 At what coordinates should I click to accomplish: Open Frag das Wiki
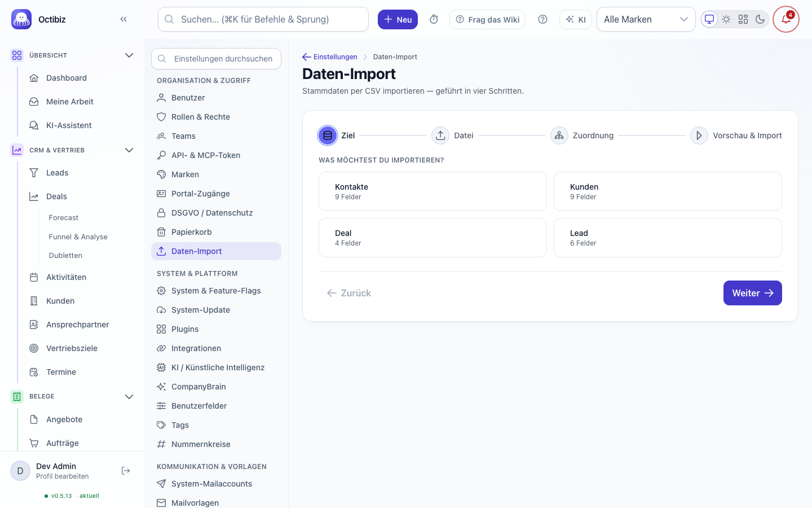[487, 19]
